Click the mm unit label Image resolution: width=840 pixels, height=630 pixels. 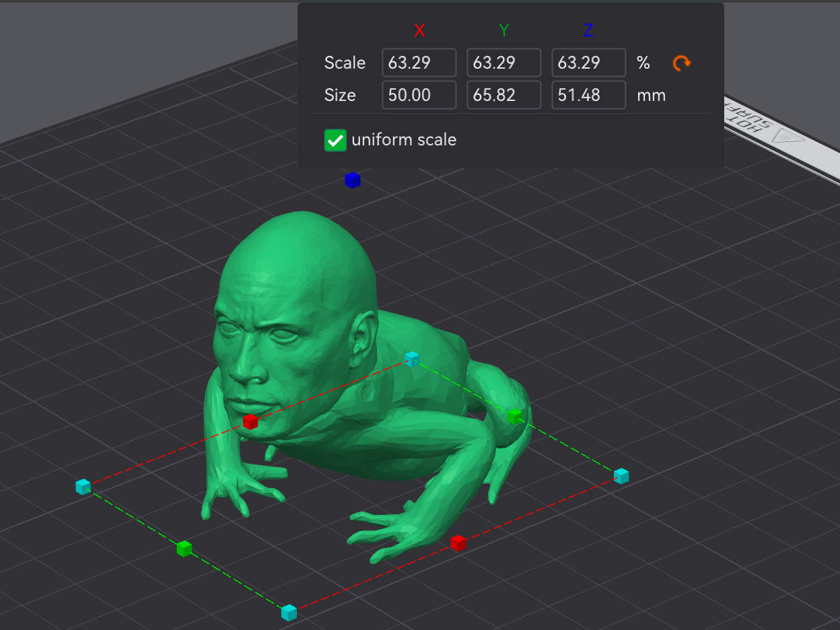point(652,96)
